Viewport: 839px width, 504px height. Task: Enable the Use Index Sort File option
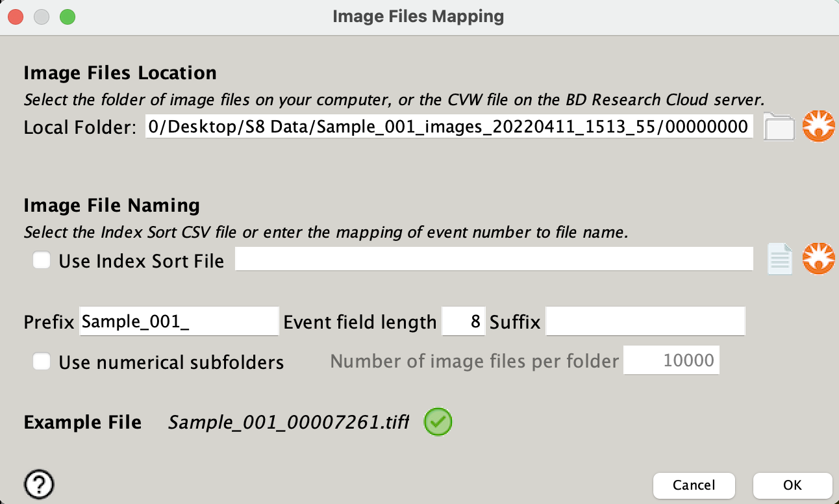click(42, 260)
